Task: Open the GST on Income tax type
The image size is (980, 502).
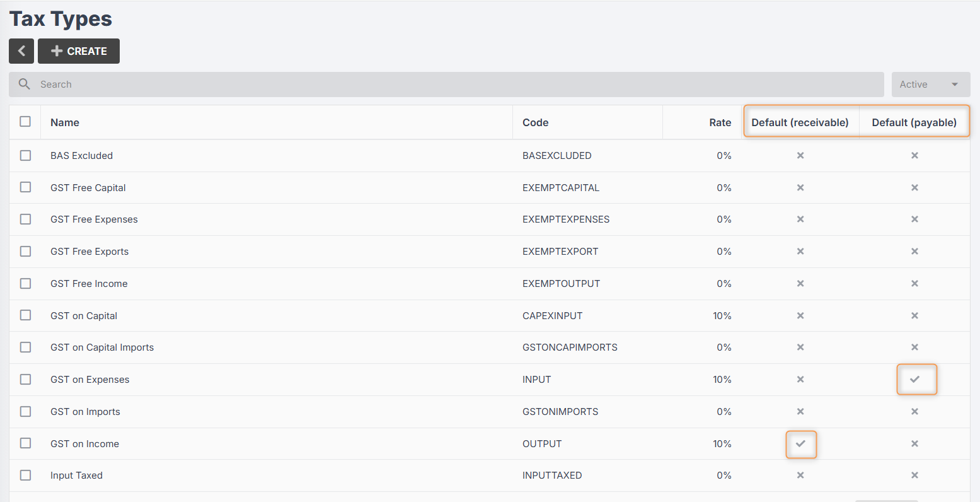Action: (84, 443)
